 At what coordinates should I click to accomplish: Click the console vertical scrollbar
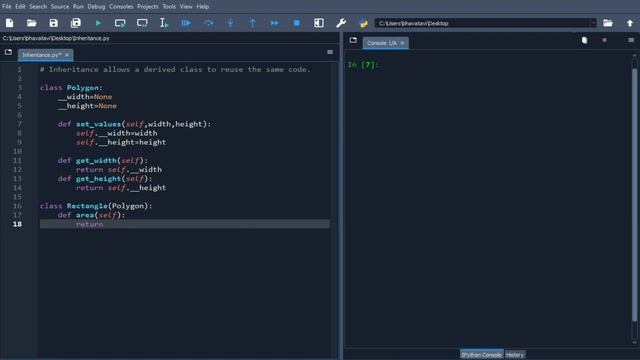click(x=634, y=196)
